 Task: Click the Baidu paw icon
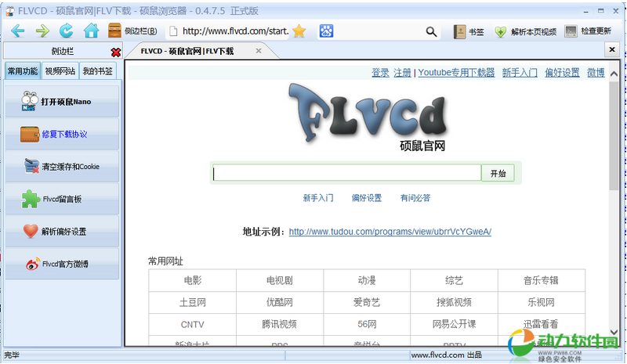(x=326, y=31)
